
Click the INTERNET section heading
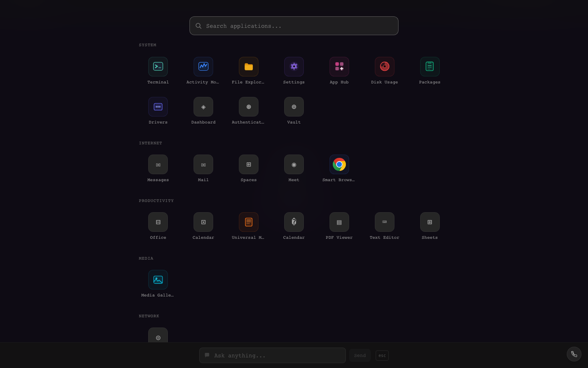click(150, 143)
